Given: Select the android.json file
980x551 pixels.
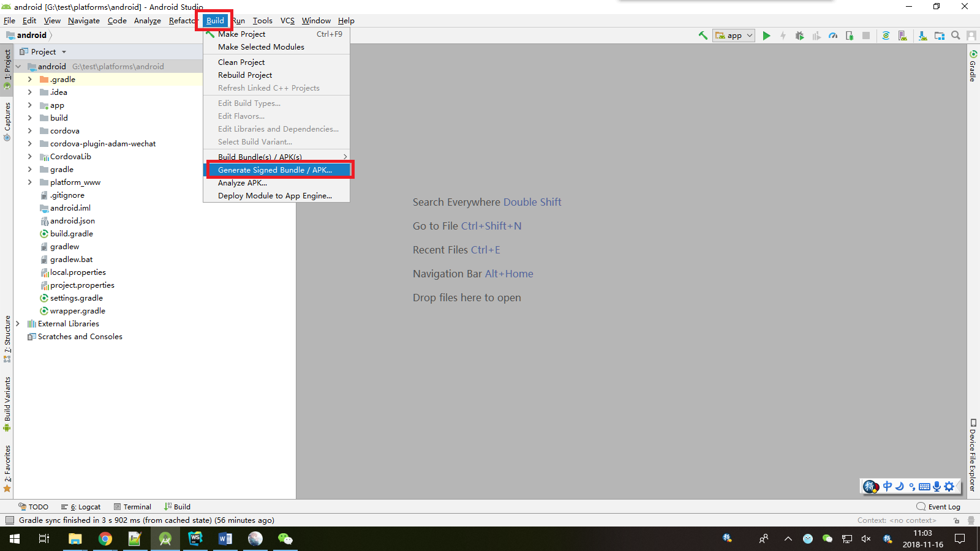Looking at the screenshot, I should point(67,221).
